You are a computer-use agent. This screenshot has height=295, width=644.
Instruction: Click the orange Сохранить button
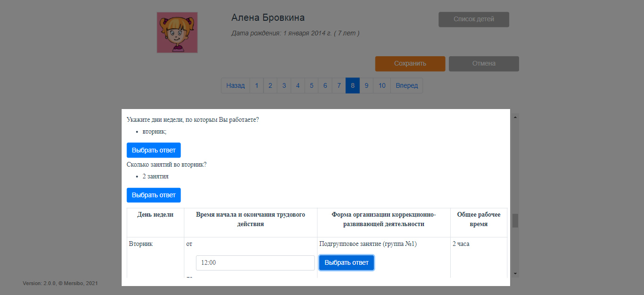point(410,64)
